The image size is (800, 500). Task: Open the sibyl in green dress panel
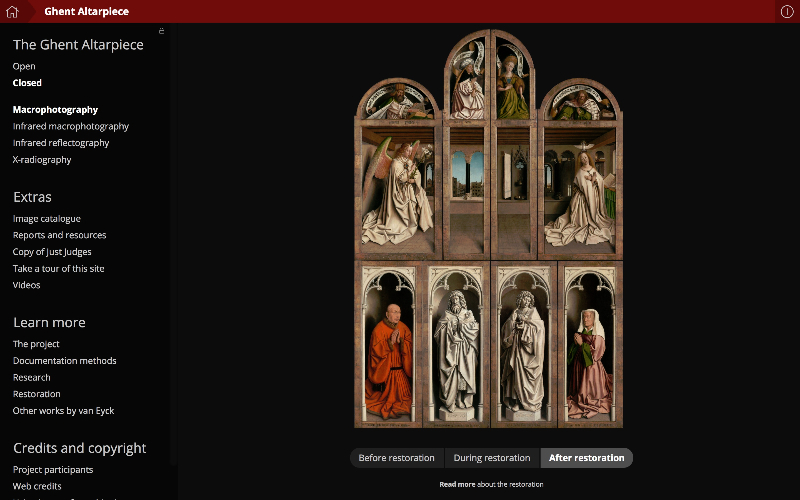pyautogui.click(x=513, y=77)
